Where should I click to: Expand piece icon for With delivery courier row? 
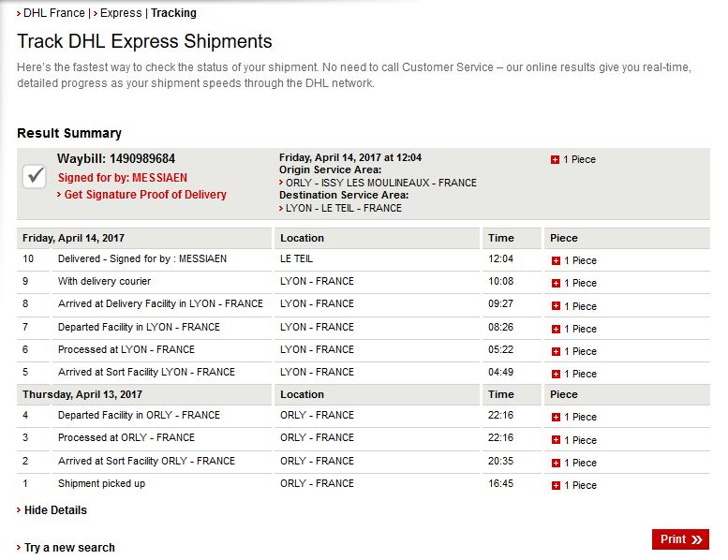pyautogui.click(x=556, y=283)
